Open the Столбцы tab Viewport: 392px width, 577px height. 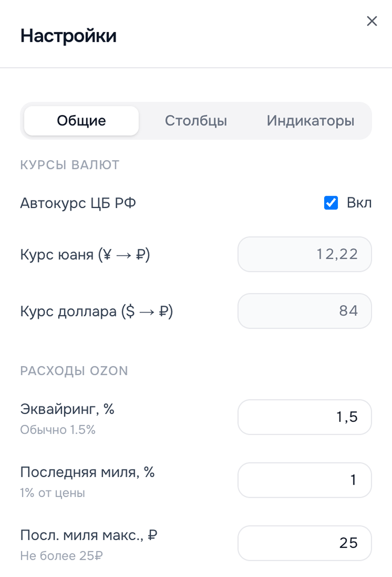(196, 121)
